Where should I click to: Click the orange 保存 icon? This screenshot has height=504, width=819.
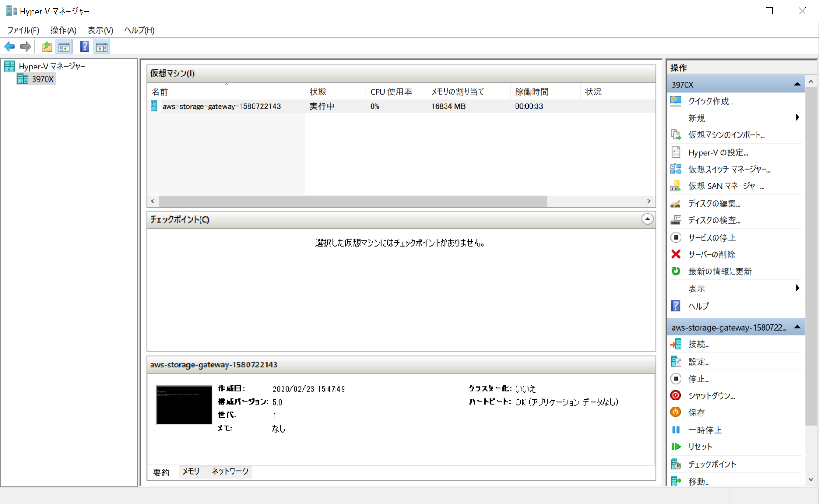click(676, 412)
